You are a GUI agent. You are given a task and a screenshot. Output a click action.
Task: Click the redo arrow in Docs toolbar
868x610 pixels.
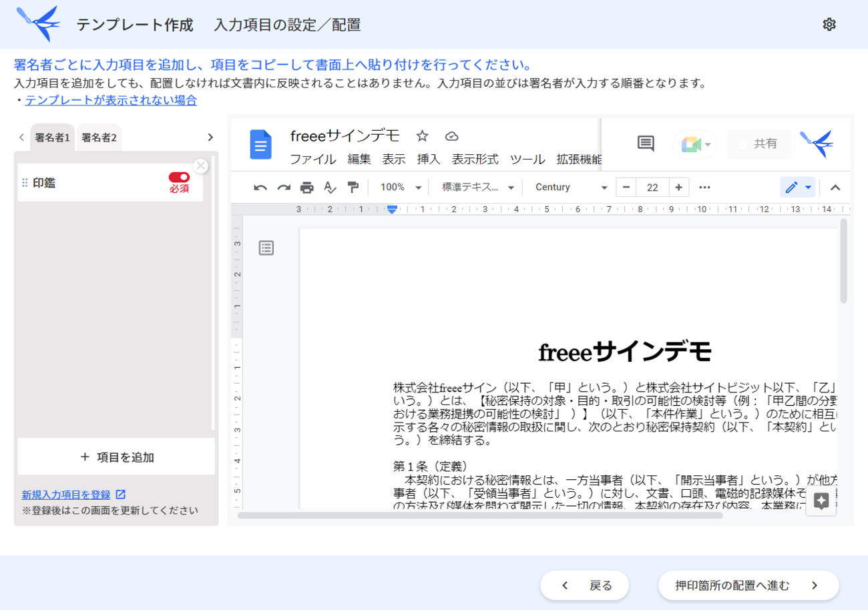tap(284, 188)
